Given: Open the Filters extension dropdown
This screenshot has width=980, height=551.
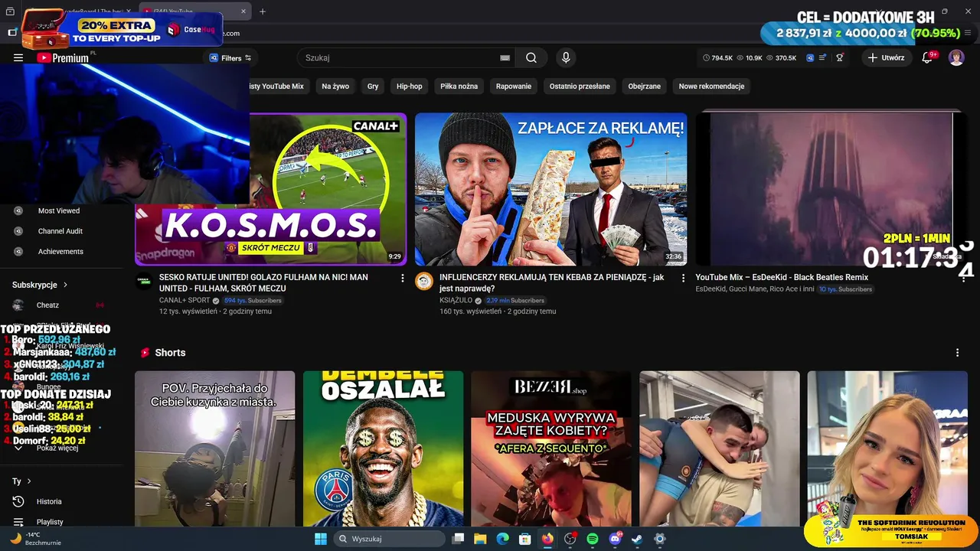Looking at the screenshot, I should pos(230,58).
